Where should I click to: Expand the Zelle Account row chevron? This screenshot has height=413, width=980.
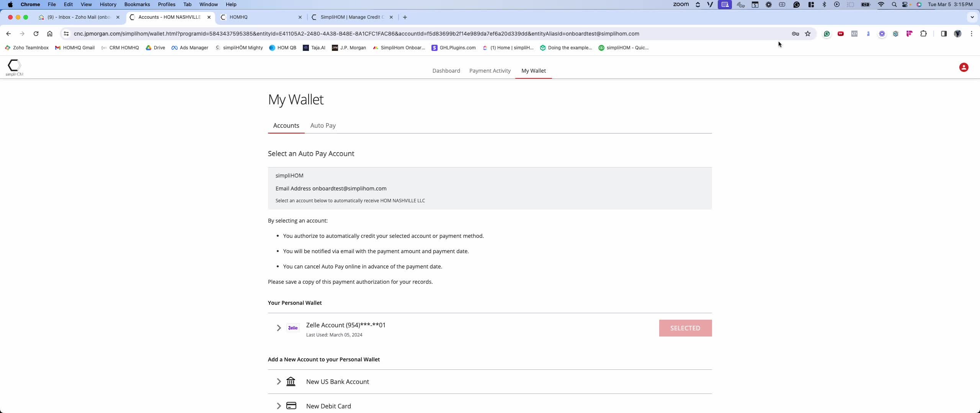click(279, 328)
